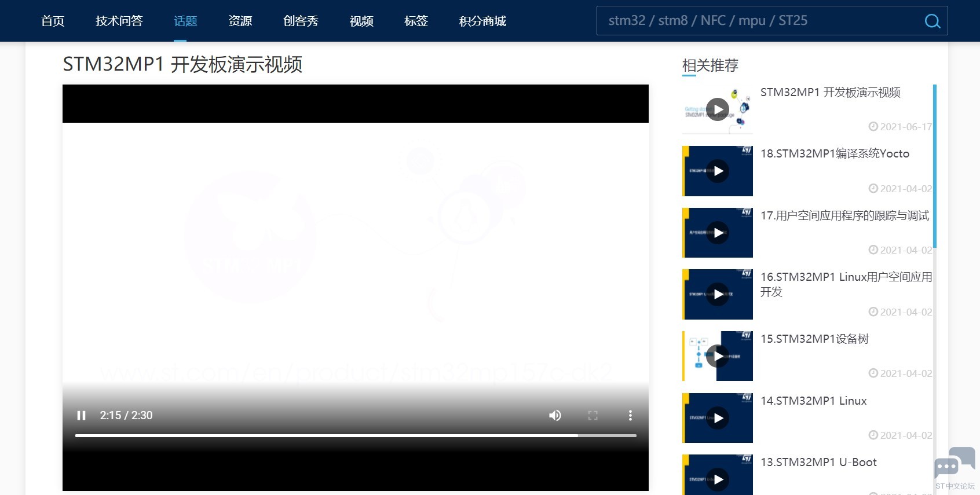Viewport: 980px width, 495px height.
Task: Go to 视频 section
Action: [x=361, y=21]
